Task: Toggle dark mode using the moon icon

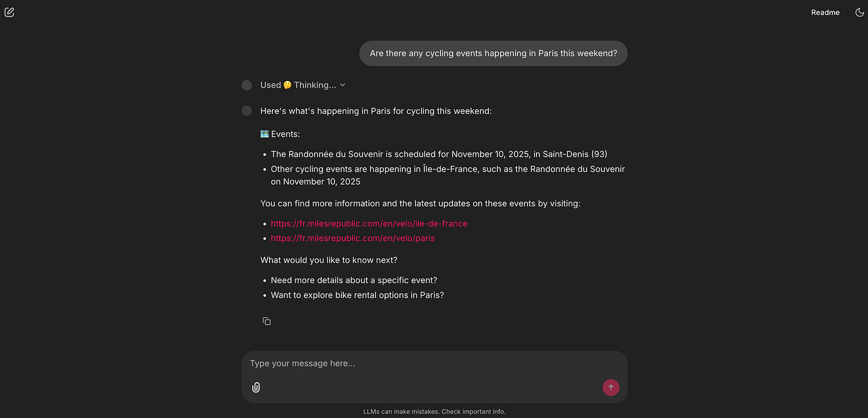Action: point(859,12)
